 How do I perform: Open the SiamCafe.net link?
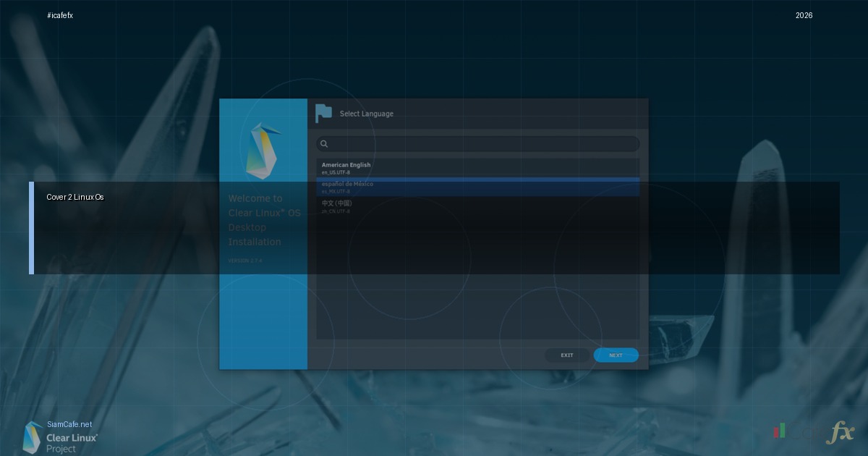point(69,424)
